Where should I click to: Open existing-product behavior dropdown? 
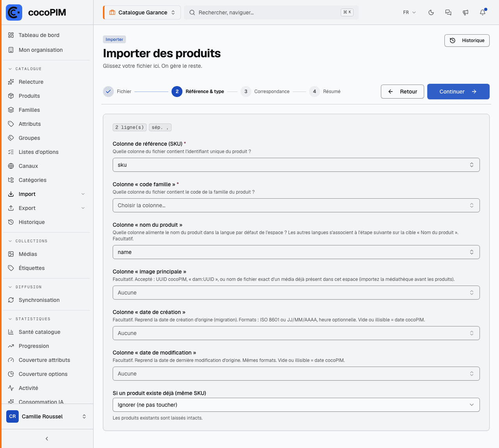click(x=296, y=405)
